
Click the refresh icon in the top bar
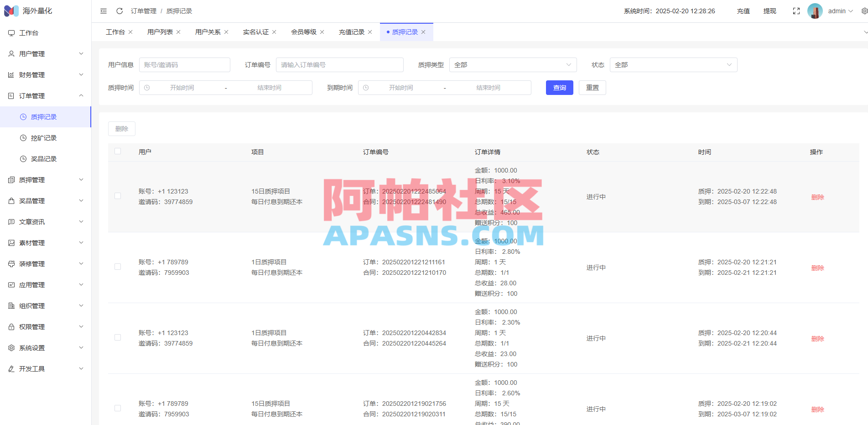click(x=120, y=10)
